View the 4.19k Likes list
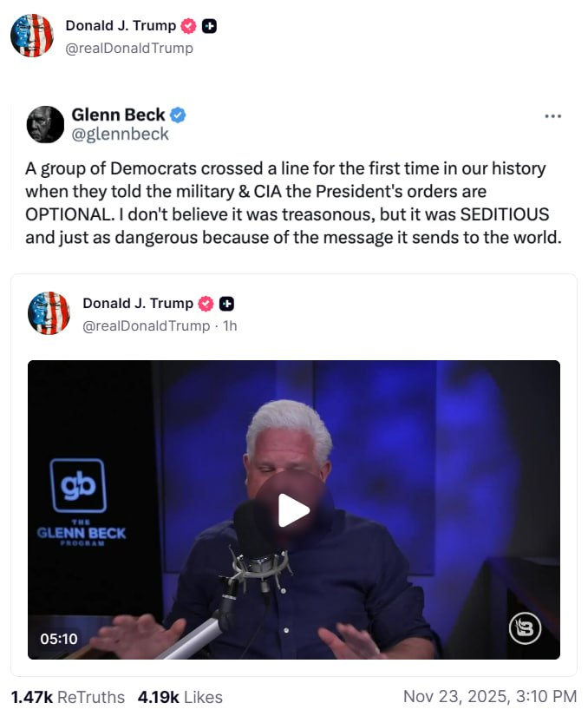 click(x=180, y=697)
